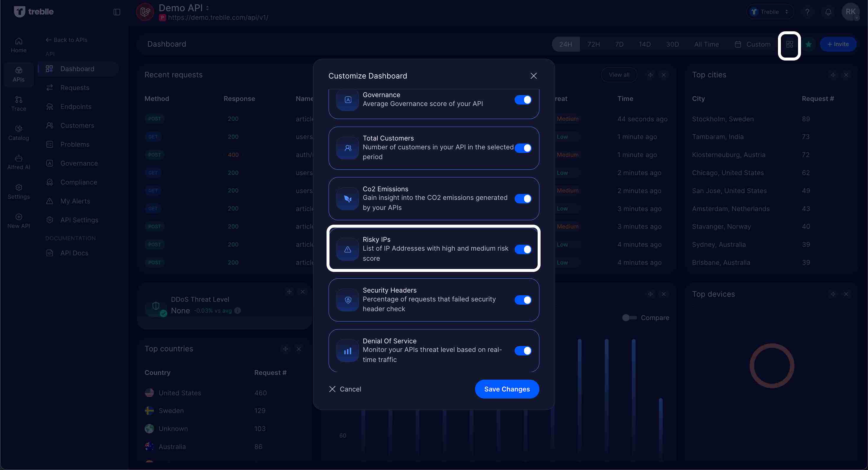
Task: Turn off the Co2 Emissions toggle
Action: [x=523, y=199]
